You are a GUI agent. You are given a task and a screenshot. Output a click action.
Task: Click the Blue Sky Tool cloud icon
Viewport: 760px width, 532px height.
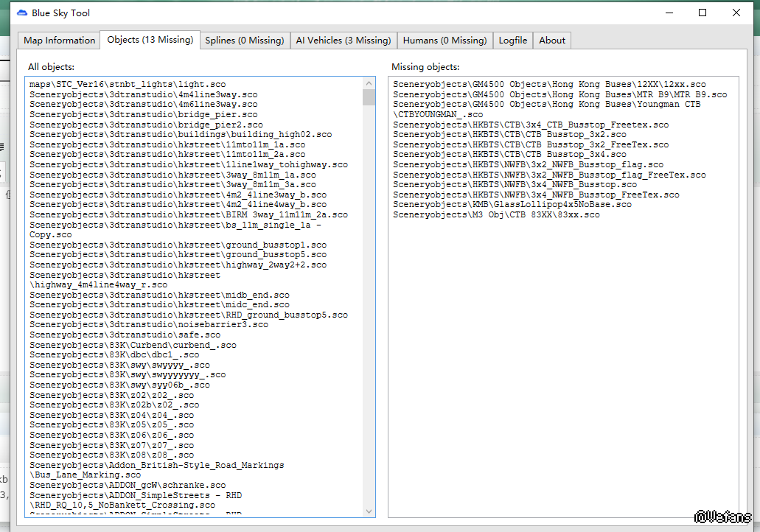[21, 13]
